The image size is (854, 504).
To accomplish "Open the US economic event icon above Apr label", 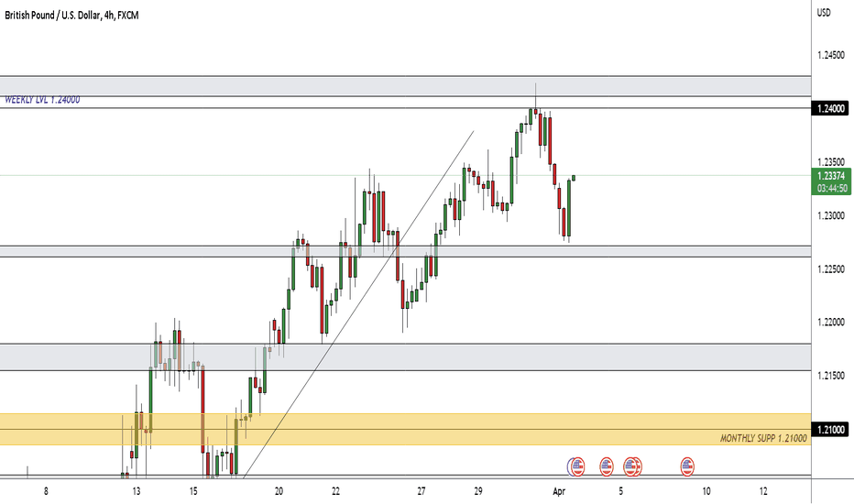I will pyautogui.click(x=578, y=466).
